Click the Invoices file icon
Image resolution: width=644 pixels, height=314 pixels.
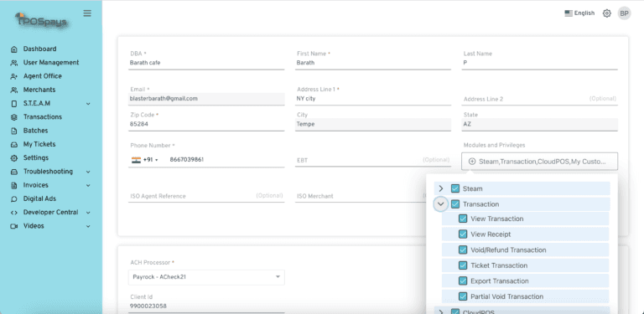pyautogui.click(x=14, y=185)
